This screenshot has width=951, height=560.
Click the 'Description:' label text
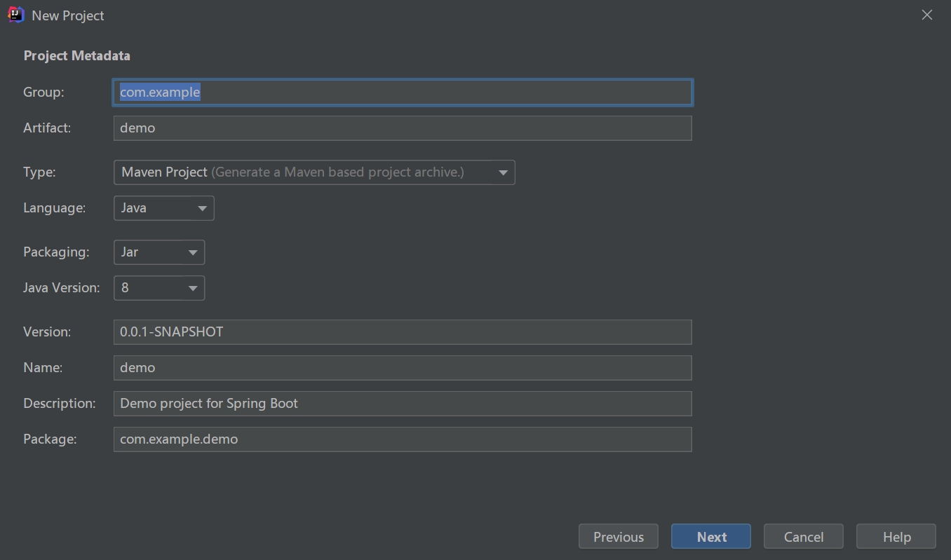point(59,404)
